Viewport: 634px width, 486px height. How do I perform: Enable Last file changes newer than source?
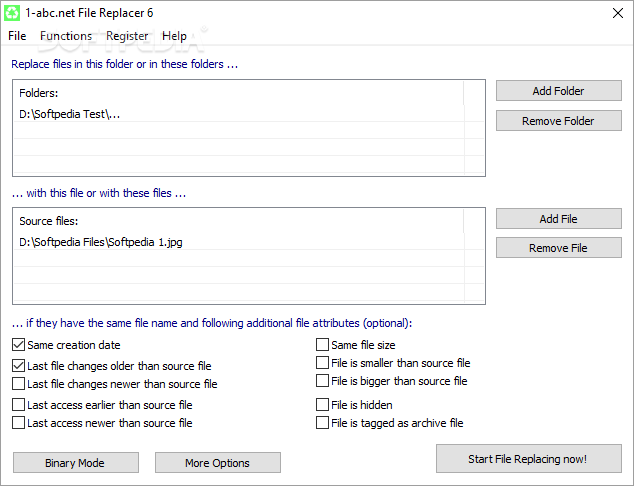coord(19,384)
